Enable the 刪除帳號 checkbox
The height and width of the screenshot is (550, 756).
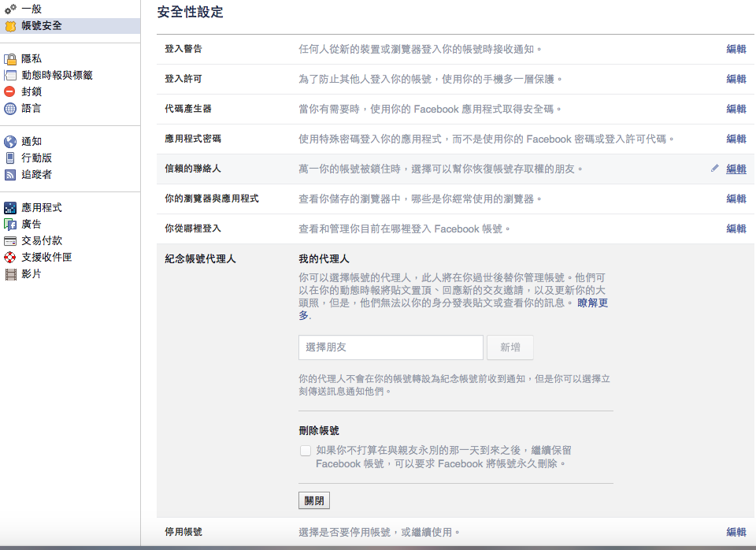306,451
